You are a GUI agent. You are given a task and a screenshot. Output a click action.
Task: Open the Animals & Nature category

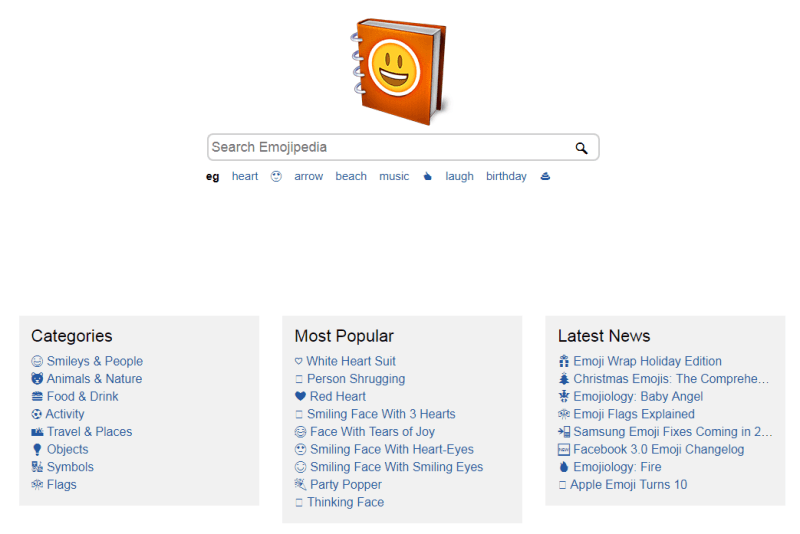tap(94, 379)
